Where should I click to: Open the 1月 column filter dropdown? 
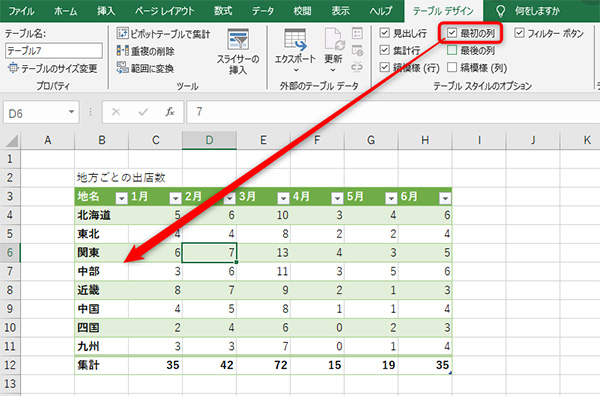[x=175, y=198]
